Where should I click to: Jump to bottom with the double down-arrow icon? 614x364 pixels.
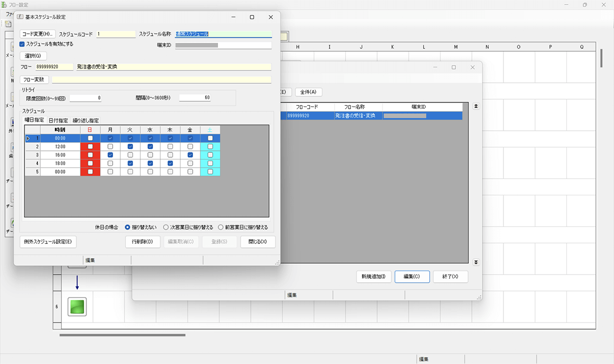point(476,262)
